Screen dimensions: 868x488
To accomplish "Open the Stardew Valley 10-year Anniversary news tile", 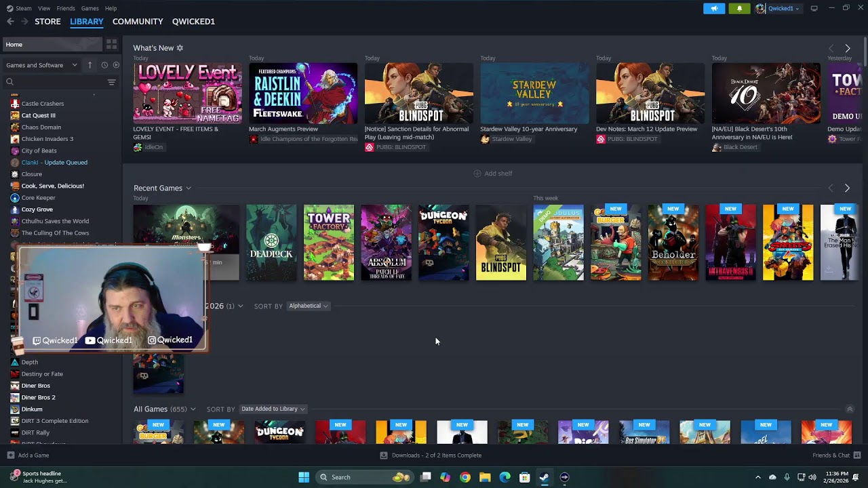I will tap(534, 93).
